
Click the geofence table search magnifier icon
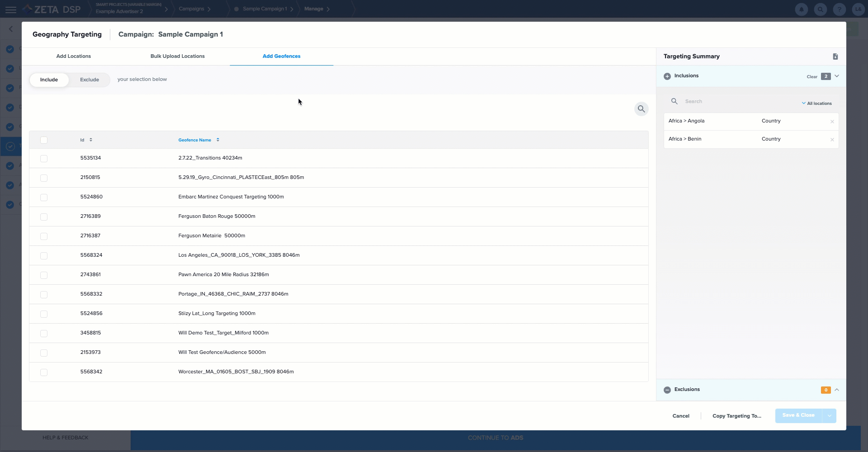[x=641, y=109]
